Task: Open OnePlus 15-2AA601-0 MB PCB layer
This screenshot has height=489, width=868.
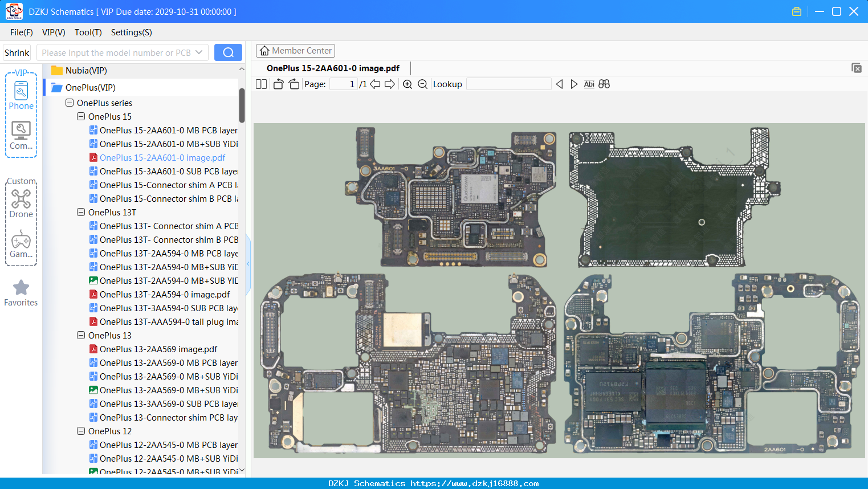Action: pyautogui.click(x=164, y=131)
